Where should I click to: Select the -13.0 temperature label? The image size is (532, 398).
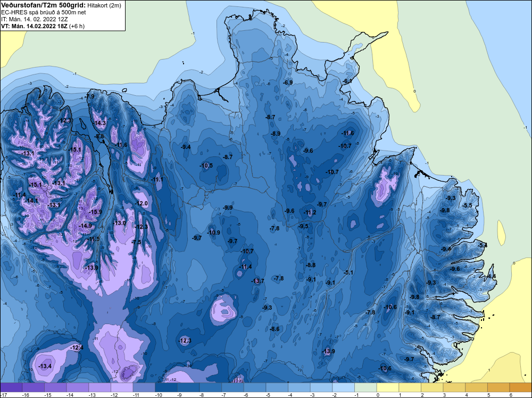[x=120, y=223]
